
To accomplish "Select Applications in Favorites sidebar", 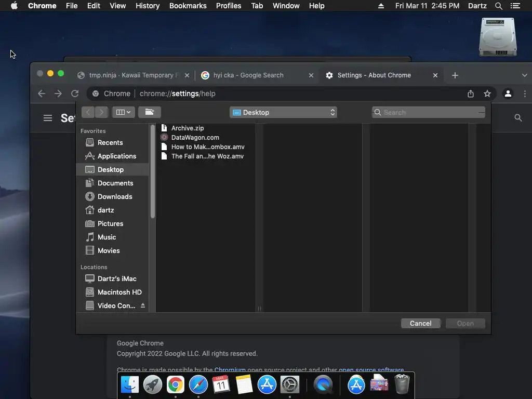I will pos(113,156).
